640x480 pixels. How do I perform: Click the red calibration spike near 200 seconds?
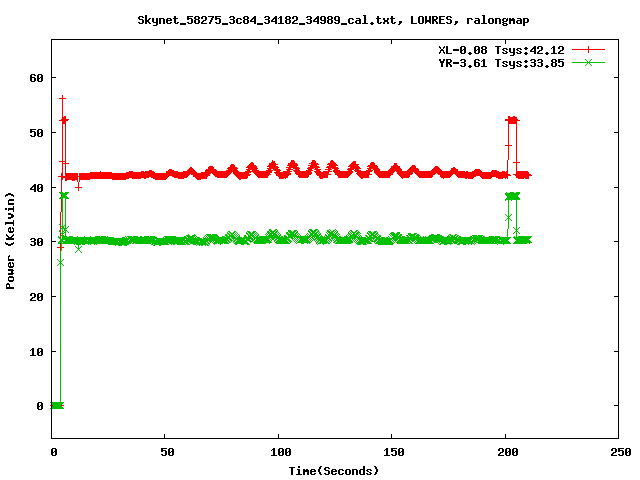click(x=512, y=120)
